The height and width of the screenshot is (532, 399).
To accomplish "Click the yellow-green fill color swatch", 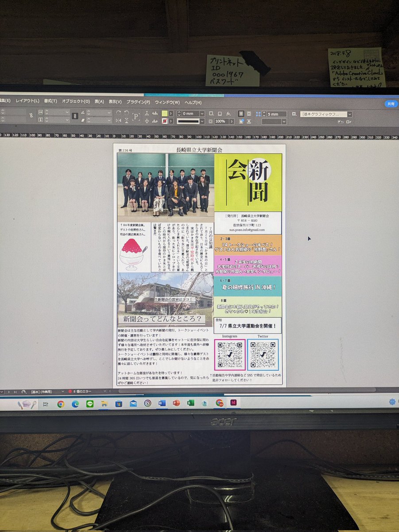I will (164, 113).
